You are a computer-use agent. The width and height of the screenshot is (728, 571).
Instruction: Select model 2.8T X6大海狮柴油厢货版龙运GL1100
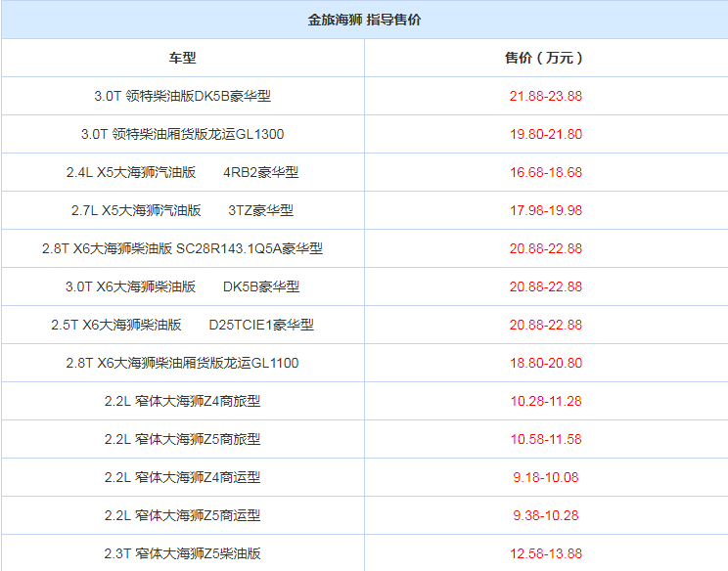(x=182, y=363)
